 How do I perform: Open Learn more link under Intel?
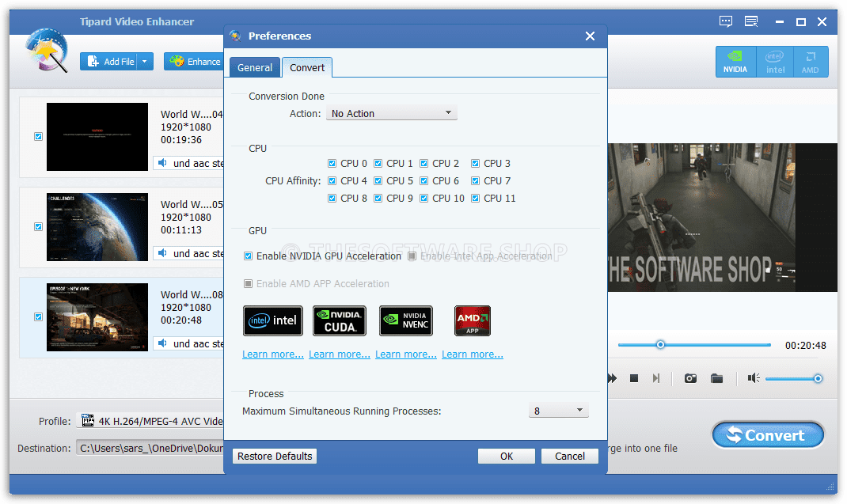[273, 354]
